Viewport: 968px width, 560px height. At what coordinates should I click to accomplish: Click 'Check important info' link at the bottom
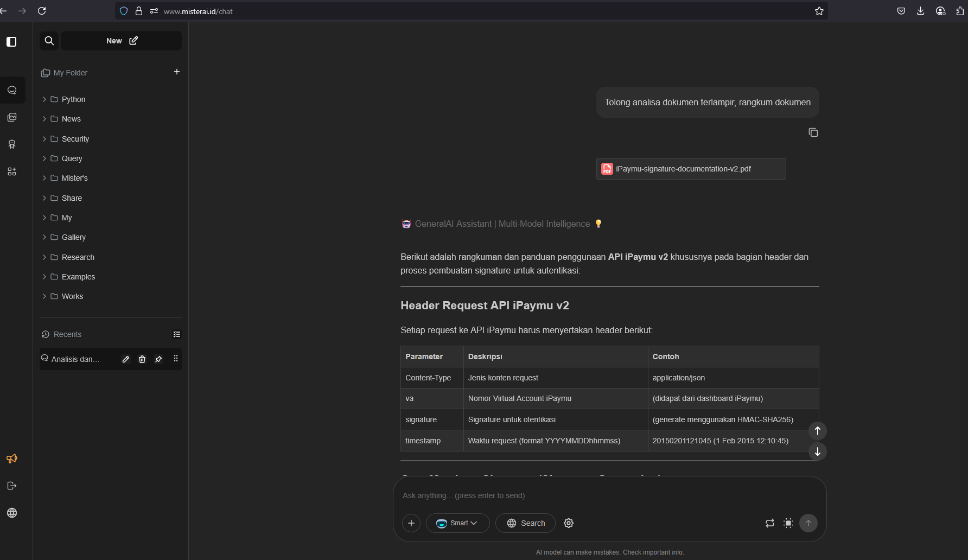(653, 552)
